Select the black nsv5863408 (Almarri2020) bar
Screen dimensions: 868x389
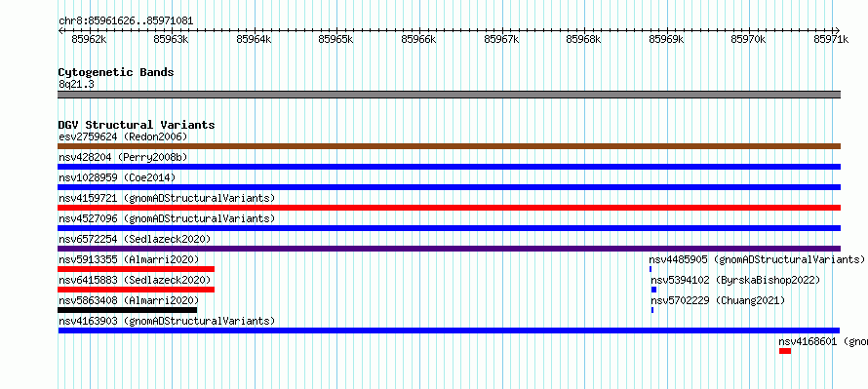[x=128, y=310]
